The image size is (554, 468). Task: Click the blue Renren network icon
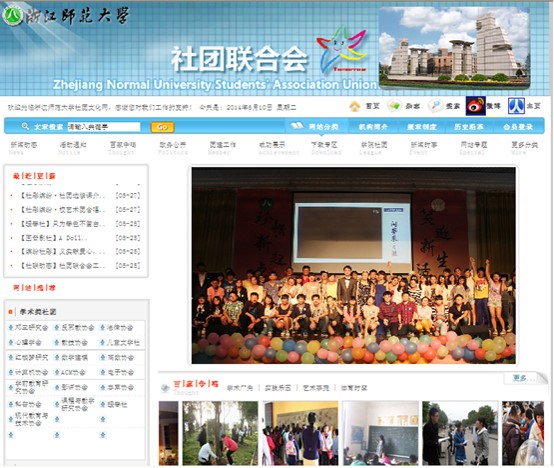(516, 106)
